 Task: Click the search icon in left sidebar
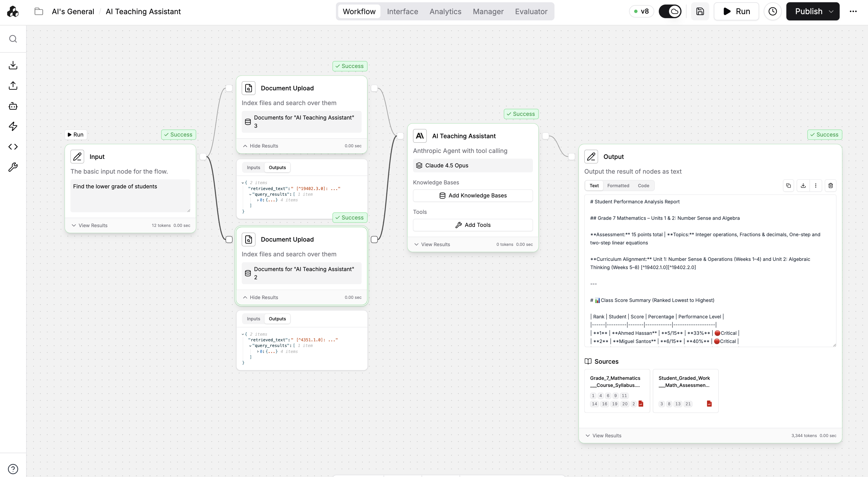point(13,39)
